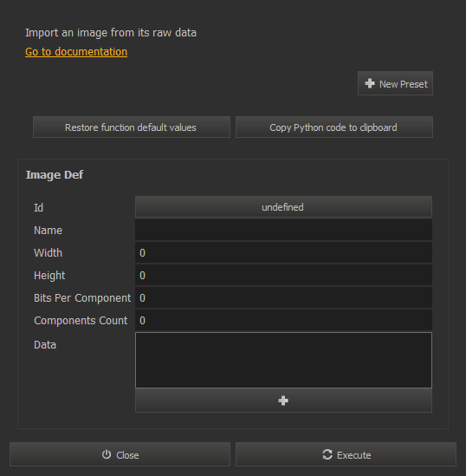The height and width of the screenshot is (476, 466).
Task: Click the refresh icon to Execute function
Action: [x=327, y=454]
